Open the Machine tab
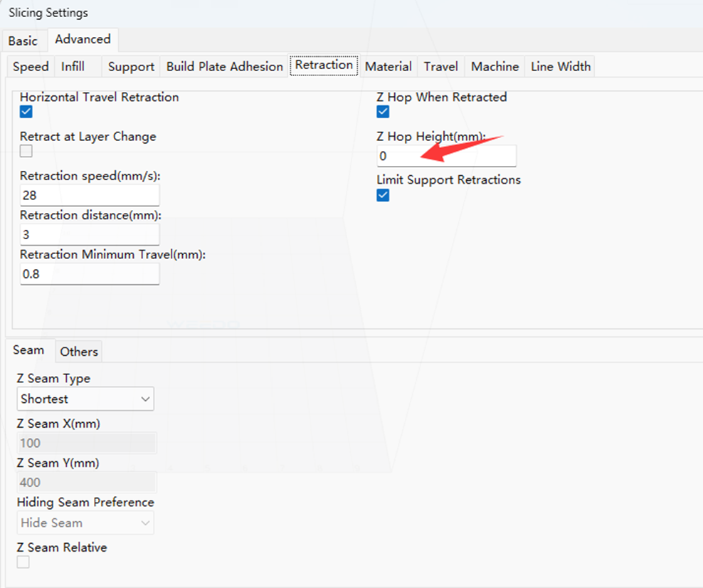 click(495, 67)
